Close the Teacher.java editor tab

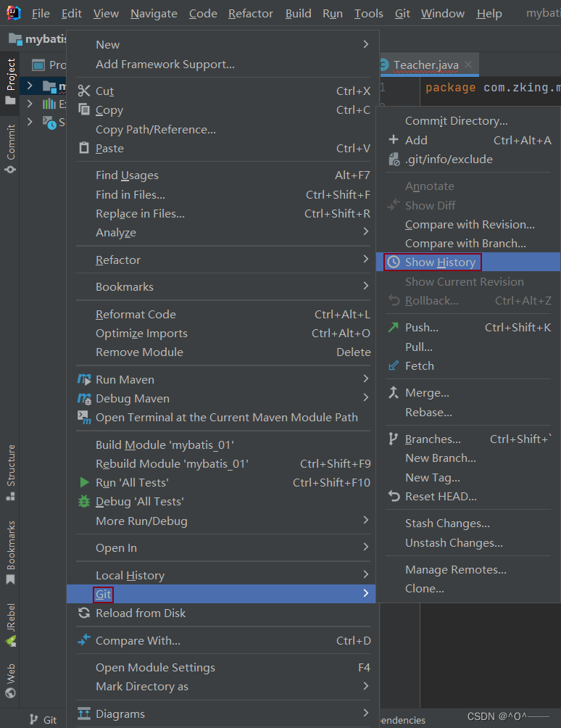click(x=469, y=65)
